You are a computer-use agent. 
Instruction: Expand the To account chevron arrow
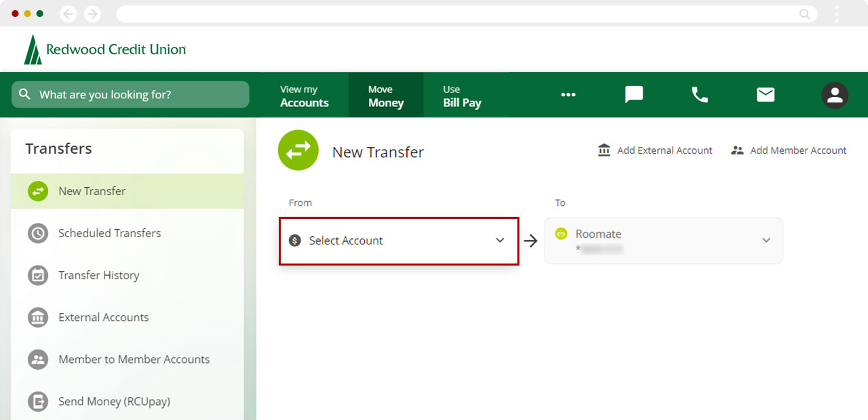click(766, 240)
